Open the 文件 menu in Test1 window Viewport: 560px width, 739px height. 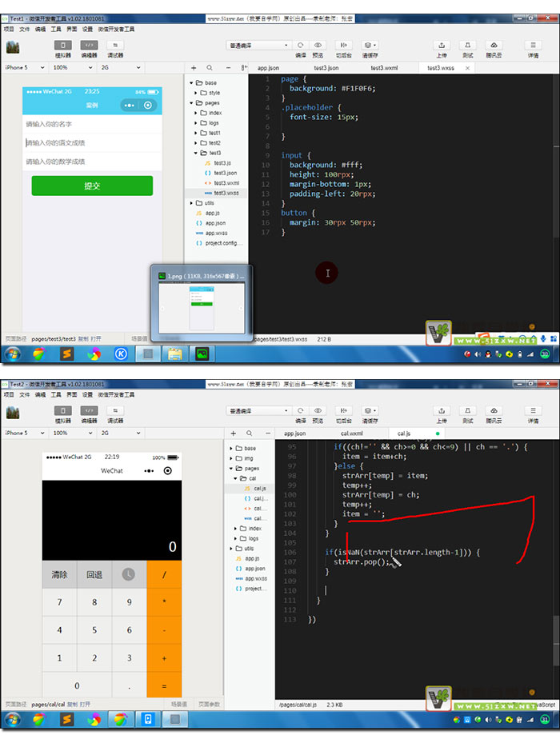tap(25, 30)
